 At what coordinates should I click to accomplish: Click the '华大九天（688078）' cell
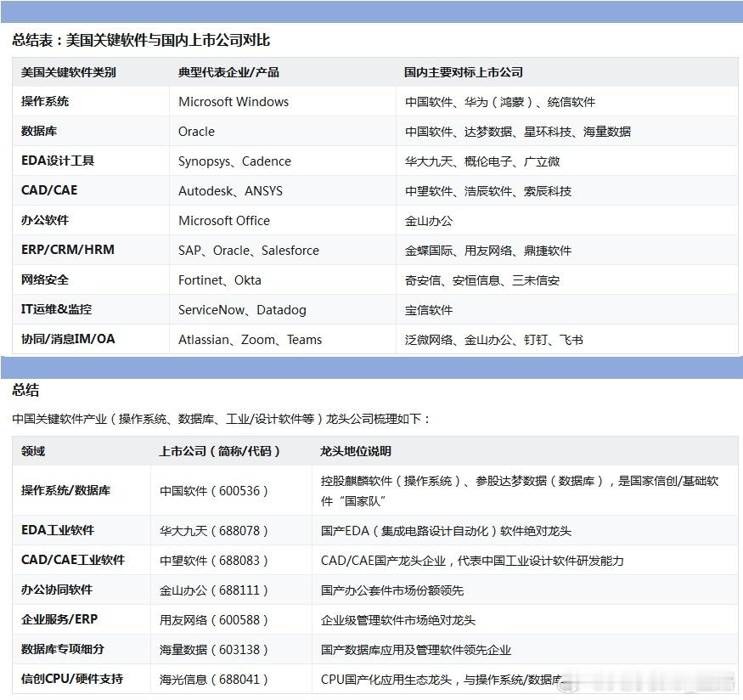point(214,531)
